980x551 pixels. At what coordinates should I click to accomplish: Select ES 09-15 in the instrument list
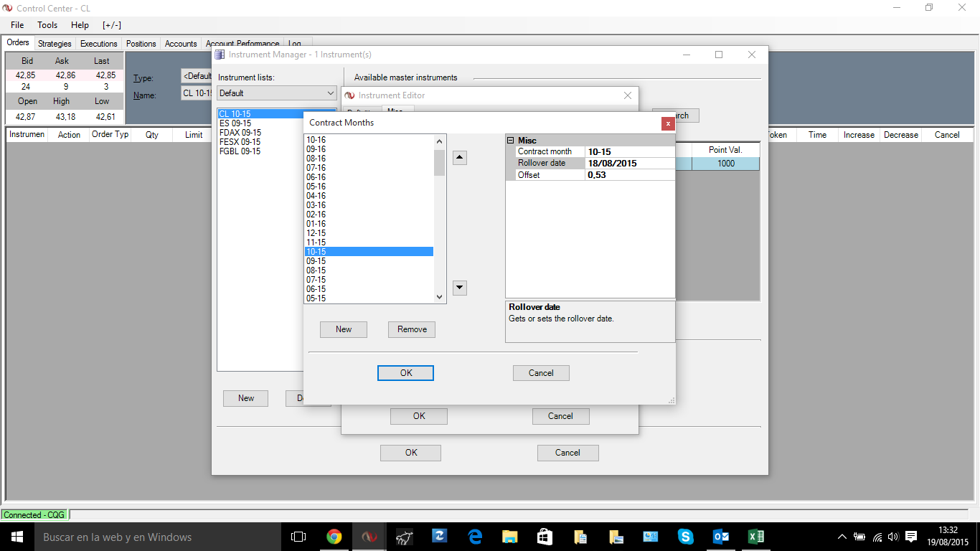235,123
